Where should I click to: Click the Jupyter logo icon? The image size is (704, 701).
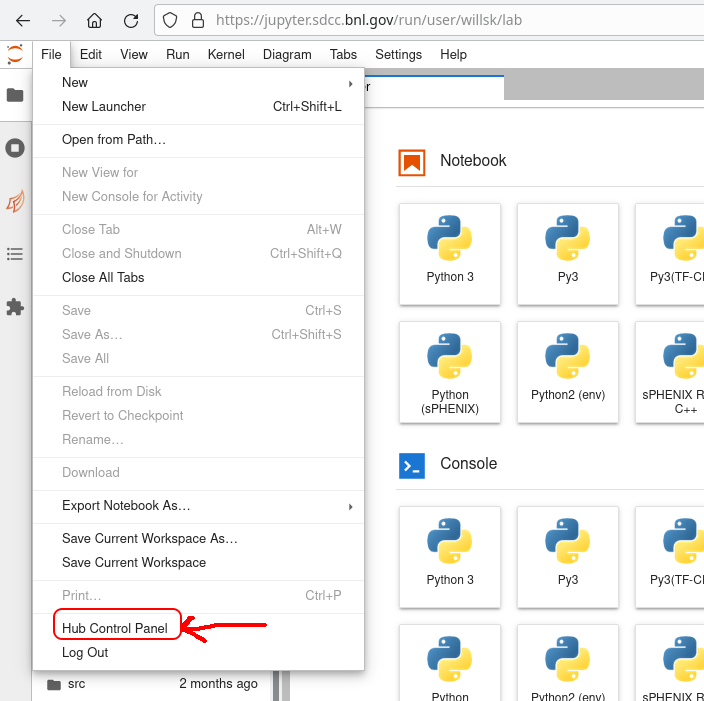[15, 54]
